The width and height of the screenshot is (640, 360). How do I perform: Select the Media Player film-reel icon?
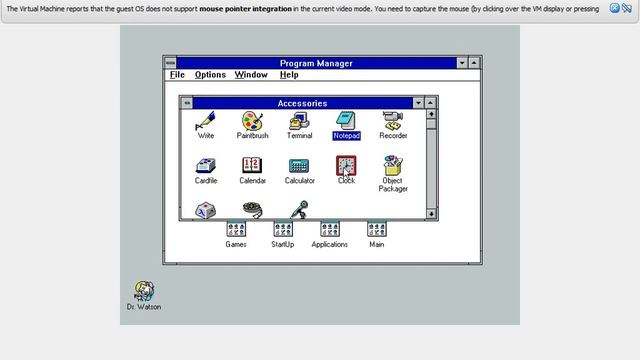click(252, 211)
